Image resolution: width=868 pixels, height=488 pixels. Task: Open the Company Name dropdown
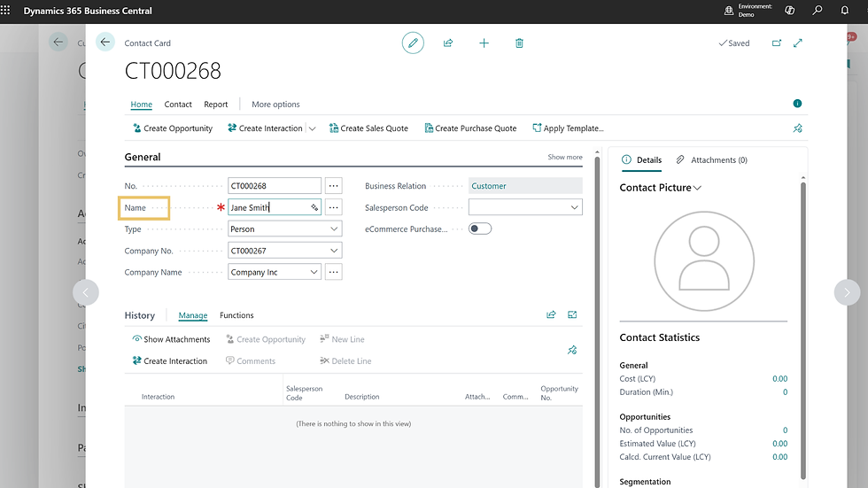(314, 272)
